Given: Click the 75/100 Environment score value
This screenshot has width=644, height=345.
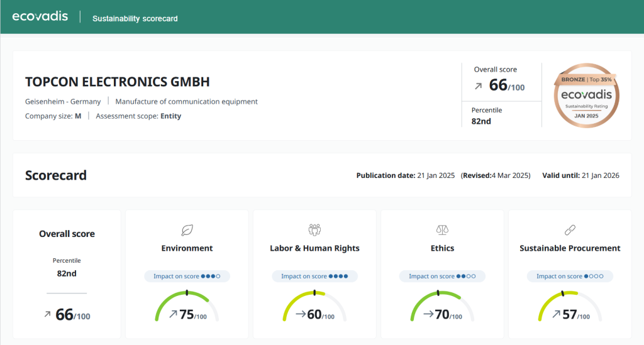Looking at the screenshot, I should pos(193,315).
